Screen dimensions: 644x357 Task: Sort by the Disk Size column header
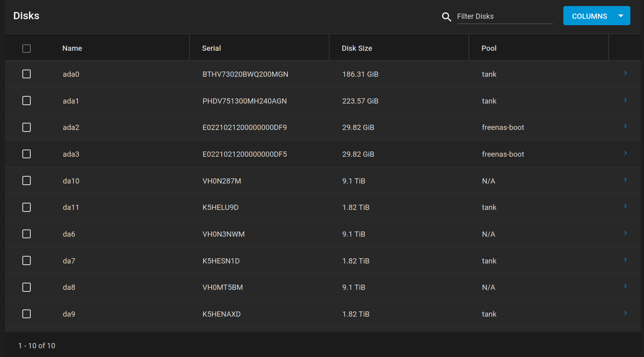tap(357, 48)
